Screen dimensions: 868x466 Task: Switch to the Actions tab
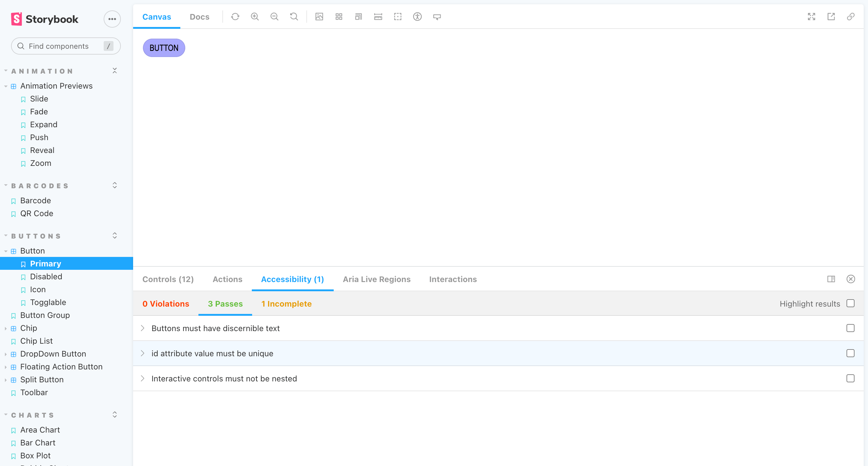pyautogui.click(x=227, y=280)
